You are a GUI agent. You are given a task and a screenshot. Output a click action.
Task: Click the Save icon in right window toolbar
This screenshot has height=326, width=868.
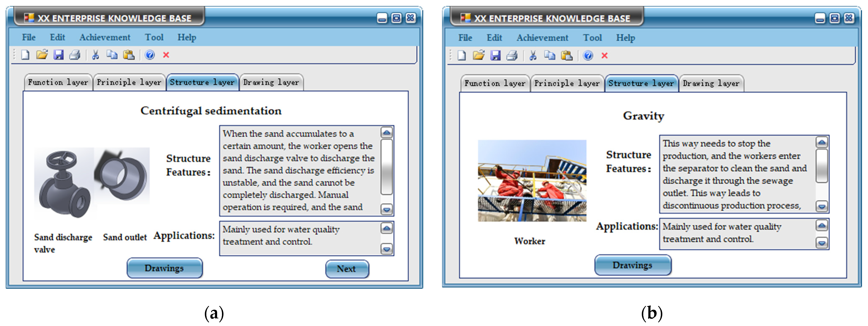(495, 55)
